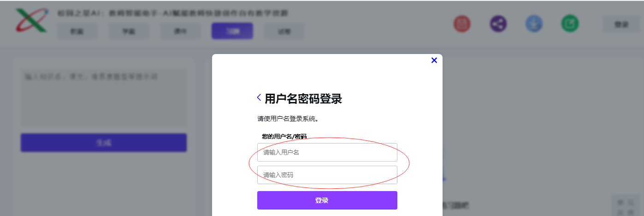Click the green export/edit icon

[x=570, y=24]
